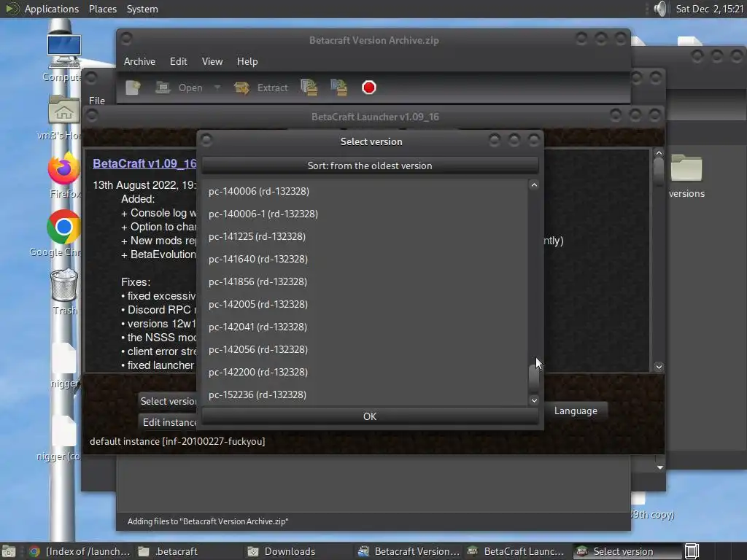The width and height of the screenshot is (747, 560).
Task: Stop the current operation with red icon
Action: 368,87
